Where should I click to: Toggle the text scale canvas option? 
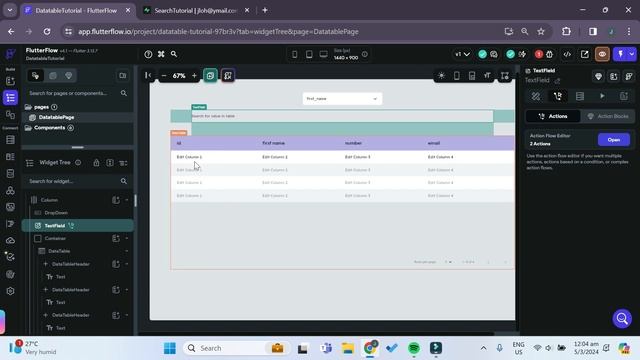tap(487, 76)
